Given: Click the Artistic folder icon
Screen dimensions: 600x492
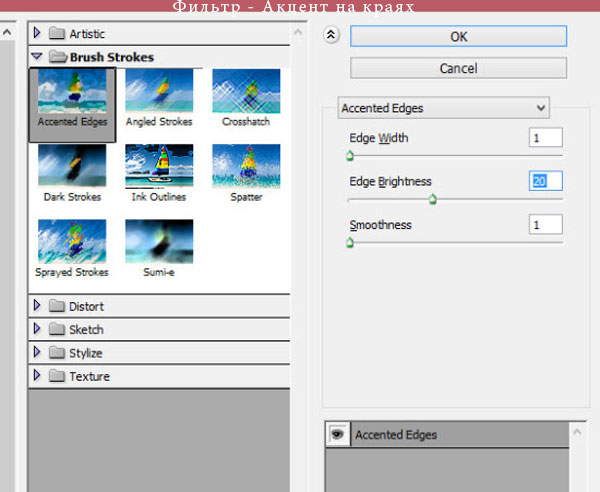Looking at the screenshot, I should click(57, 34).
